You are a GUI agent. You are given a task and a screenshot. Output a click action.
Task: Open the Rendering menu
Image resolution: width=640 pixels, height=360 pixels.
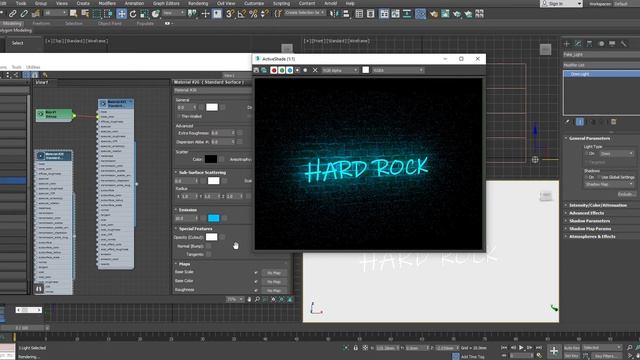pyautogui.click(x=198, y=3)
